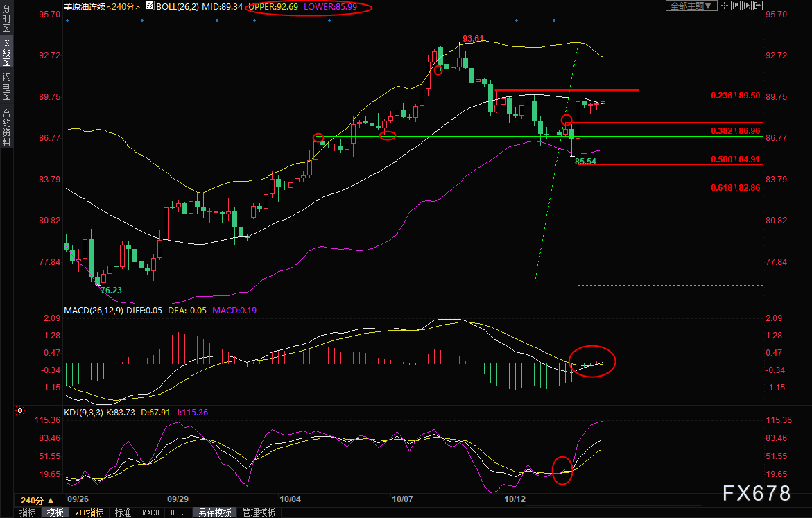Open the 全部主题 dropdown
812x518 pixels.
click(x=691, y=6)
